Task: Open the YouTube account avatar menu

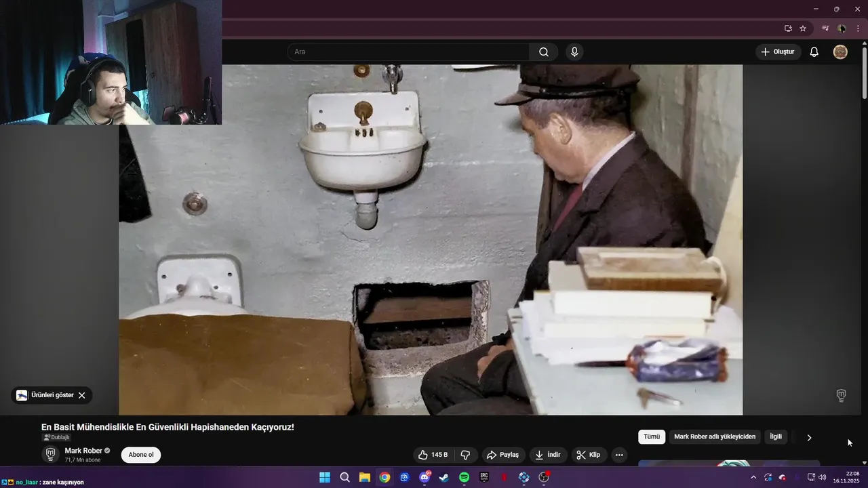Action: point(840,52)
